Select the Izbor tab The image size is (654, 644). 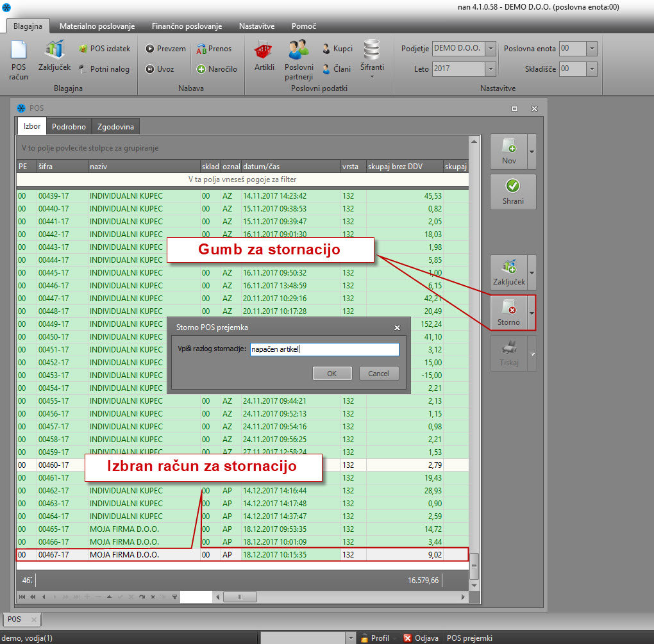tap(31, 126)
